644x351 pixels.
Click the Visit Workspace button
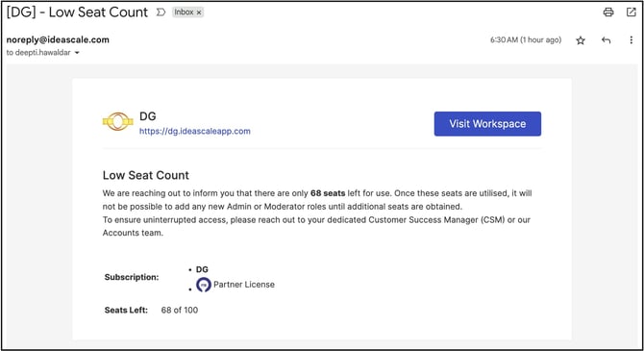pos(487,124)
